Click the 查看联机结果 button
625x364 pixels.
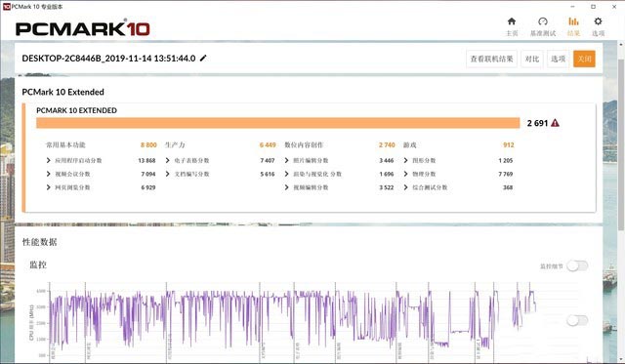[491, 59]
